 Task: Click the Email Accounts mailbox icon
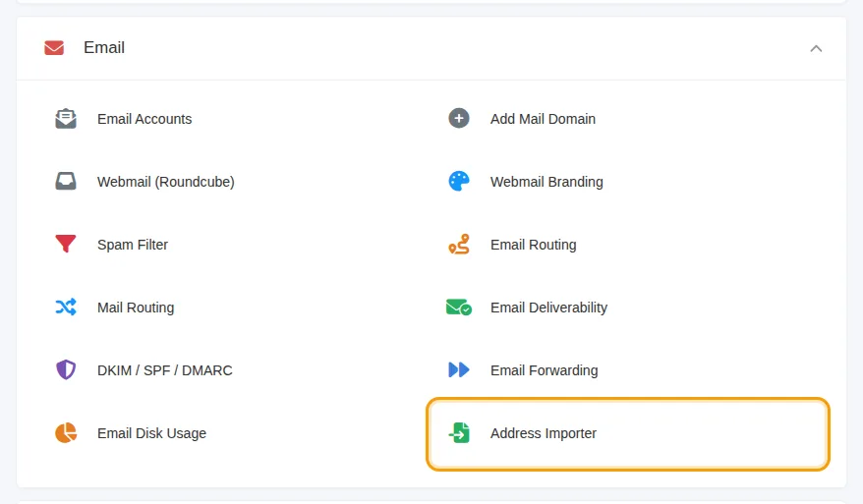click(x=66, y=118)
